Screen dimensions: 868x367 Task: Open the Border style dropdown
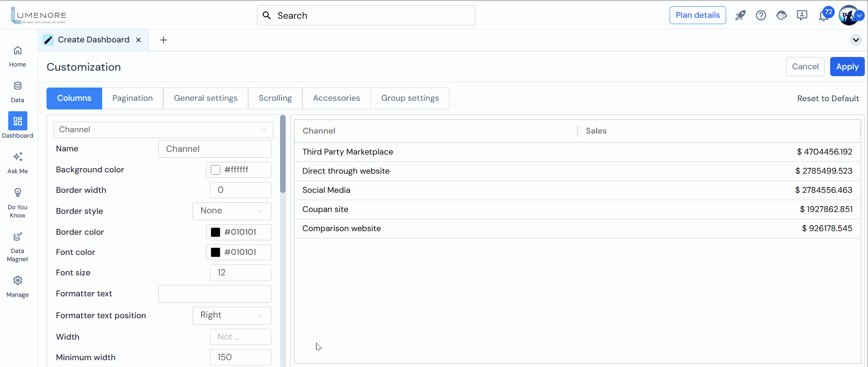[x=232, y=211]
